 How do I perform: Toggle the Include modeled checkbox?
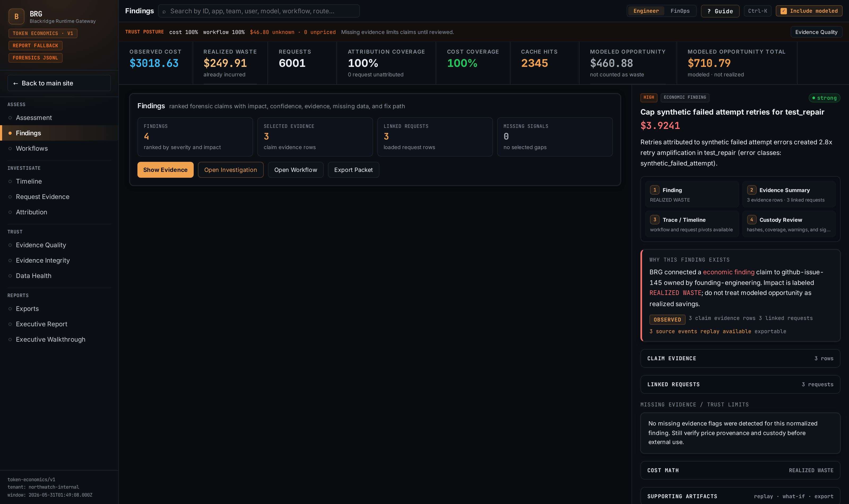(x=783, y=11)
